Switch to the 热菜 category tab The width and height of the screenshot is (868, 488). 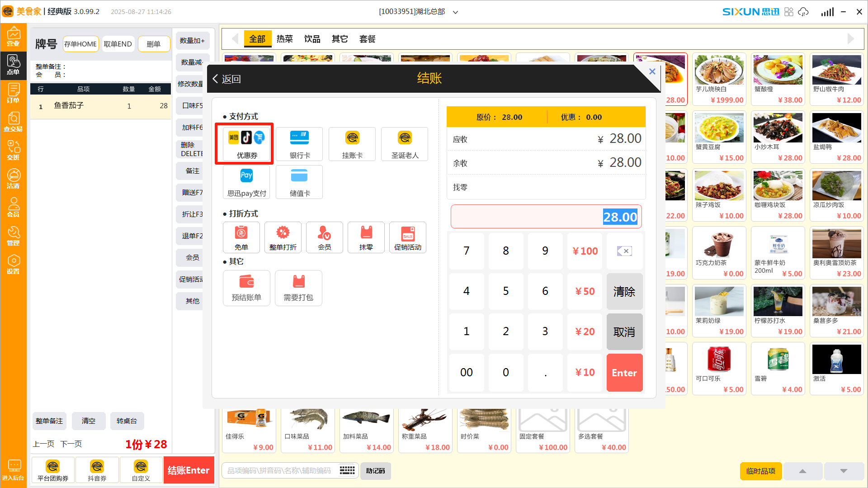click(x=284, y=39)
